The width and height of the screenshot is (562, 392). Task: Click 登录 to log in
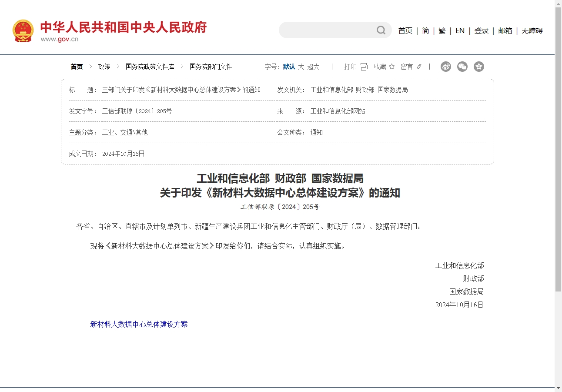[482, 30]
